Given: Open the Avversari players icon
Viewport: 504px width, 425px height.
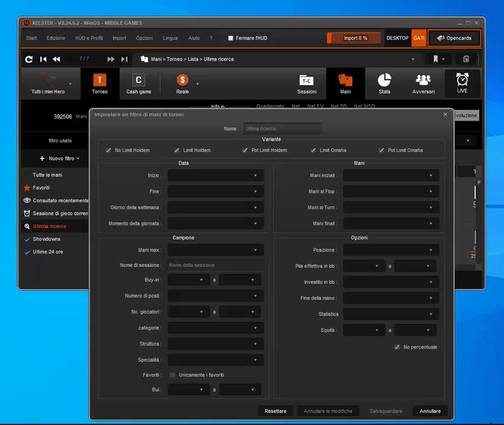Looking at the screenshot, I should [423, 80].
